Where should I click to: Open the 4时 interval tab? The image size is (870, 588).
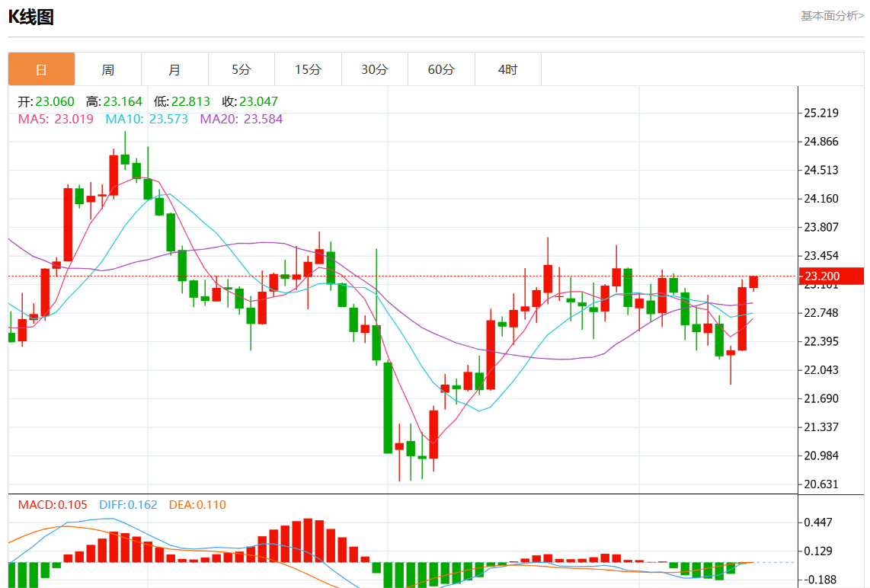[507, 69]
